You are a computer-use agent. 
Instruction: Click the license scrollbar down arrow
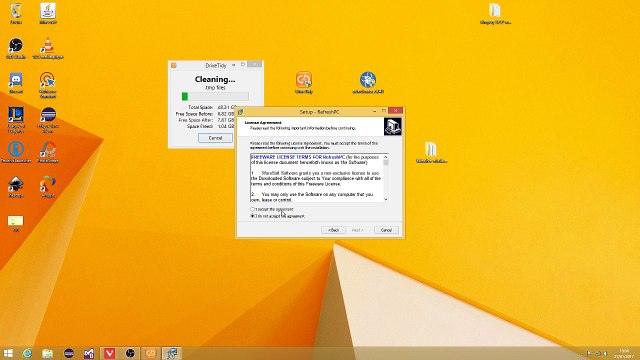[x=386, y=199]
